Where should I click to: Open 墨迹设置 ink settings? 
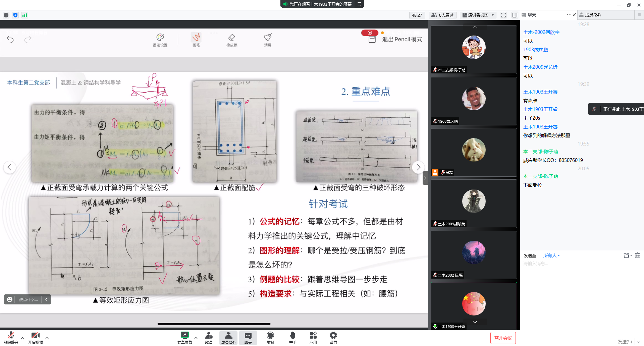(x=160, y=39)
